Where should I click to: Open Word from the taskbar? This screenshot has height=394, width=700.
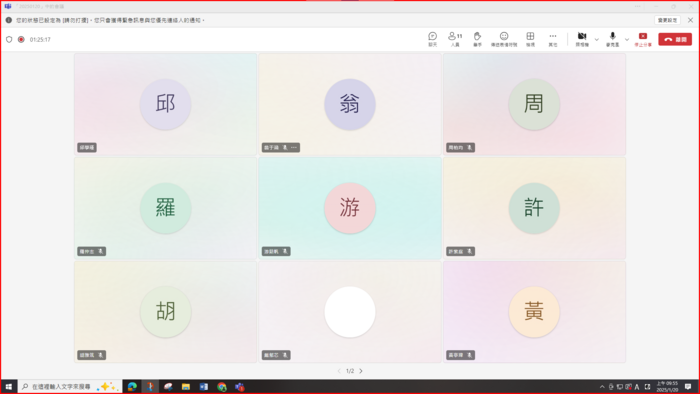[x=204, y=386]
